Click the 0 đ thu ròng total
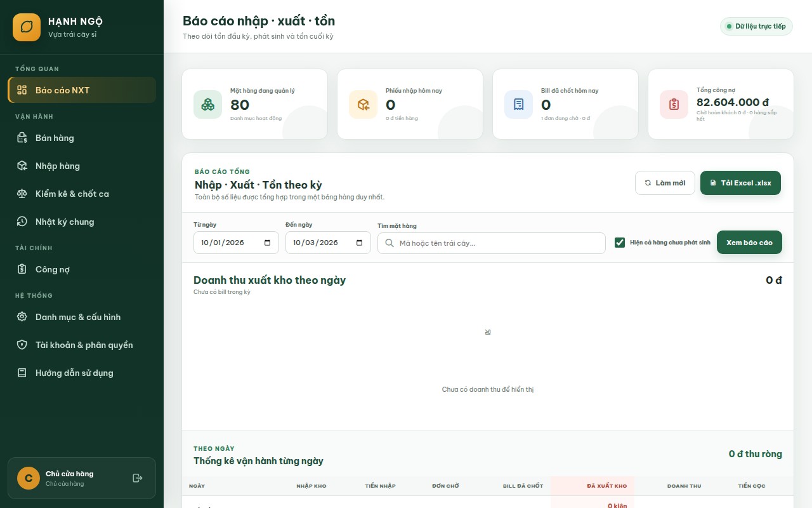This screenshot has height=508, width=812. pos(756,454)
